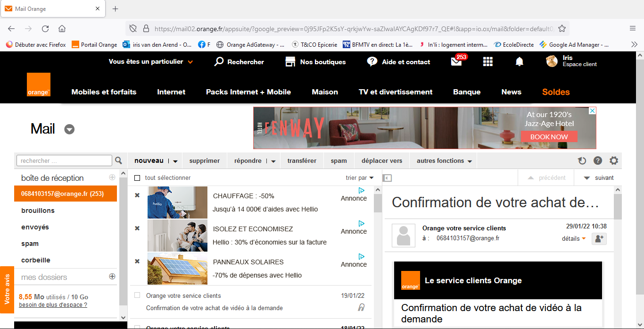
Task: Go to suivant message
Action: pos(599,178)
